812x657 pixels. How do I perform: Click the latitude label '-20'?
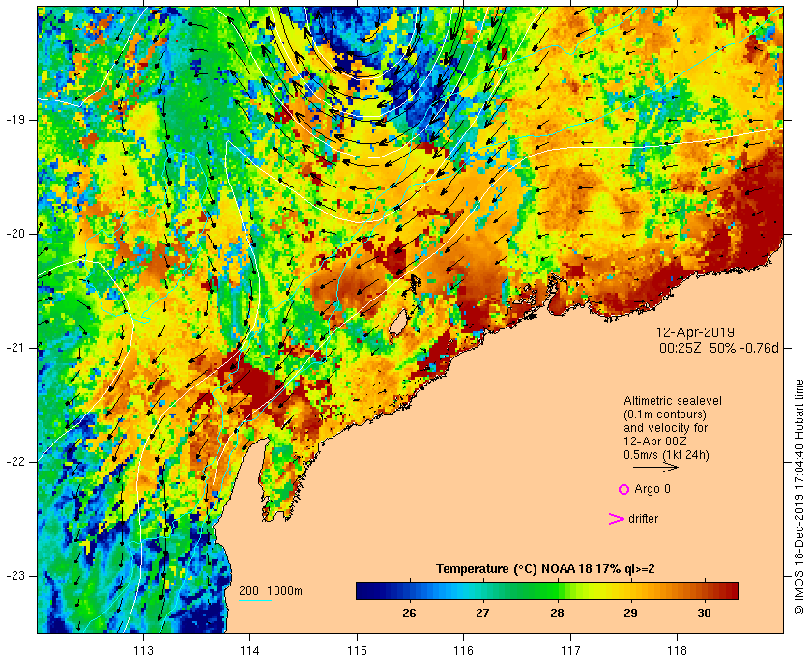[15, 234]
